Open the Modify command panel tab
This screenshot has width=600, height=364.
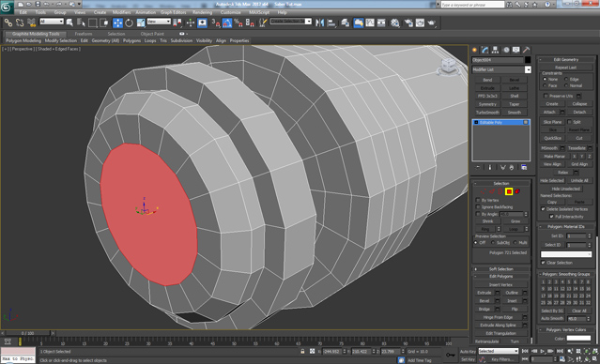485,50
